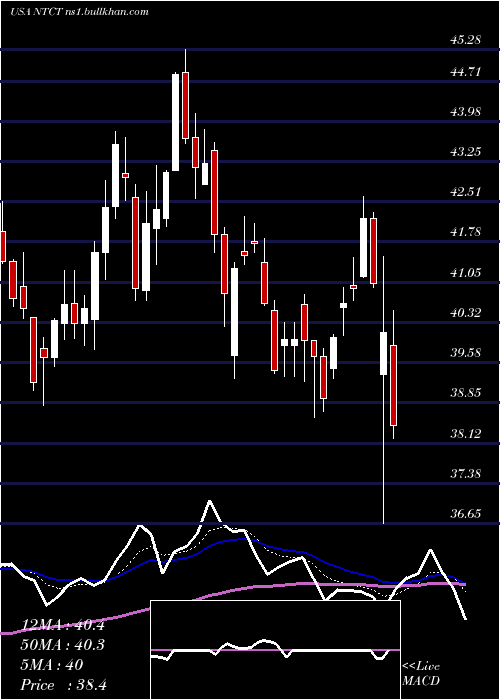The image size is (500, 700).
Task: Click the 42.51 price axis label
Action: pos(466,192)
